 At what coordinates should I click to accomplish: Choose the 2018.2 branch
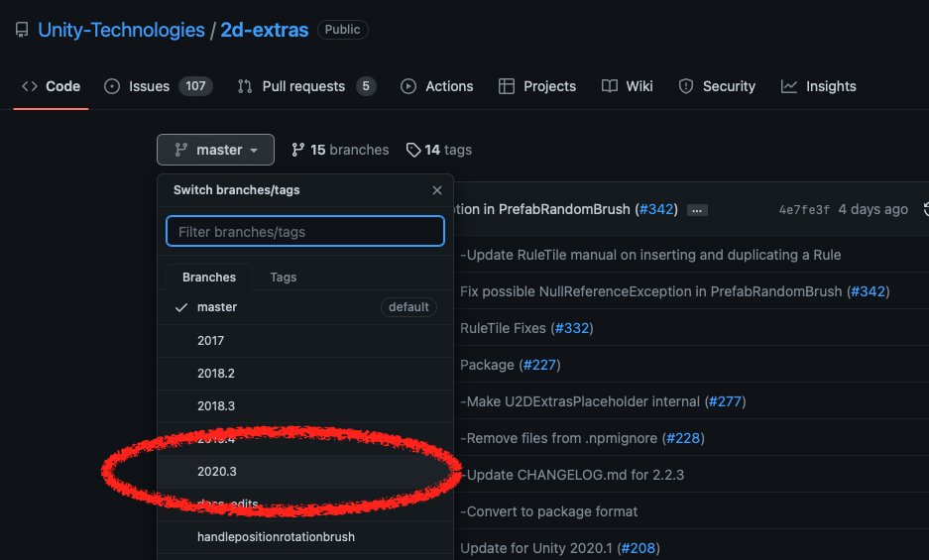tap(216, 374)
